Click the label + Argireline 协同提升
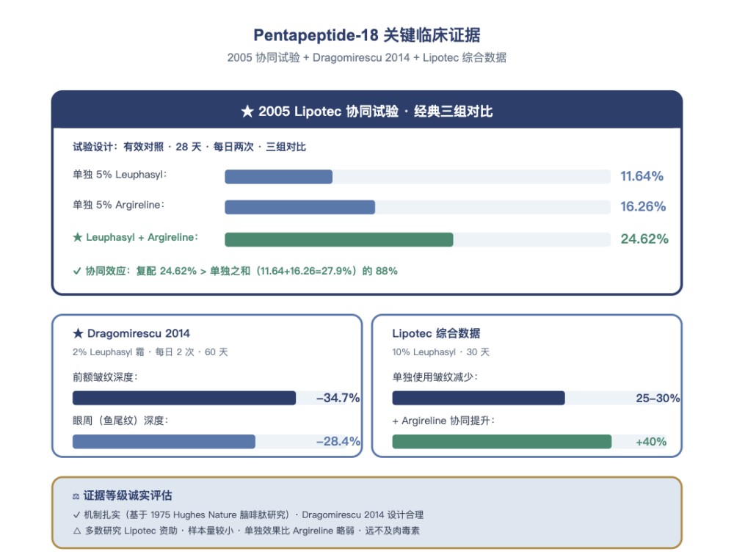734x560 pixels. (x=444, y=421)
